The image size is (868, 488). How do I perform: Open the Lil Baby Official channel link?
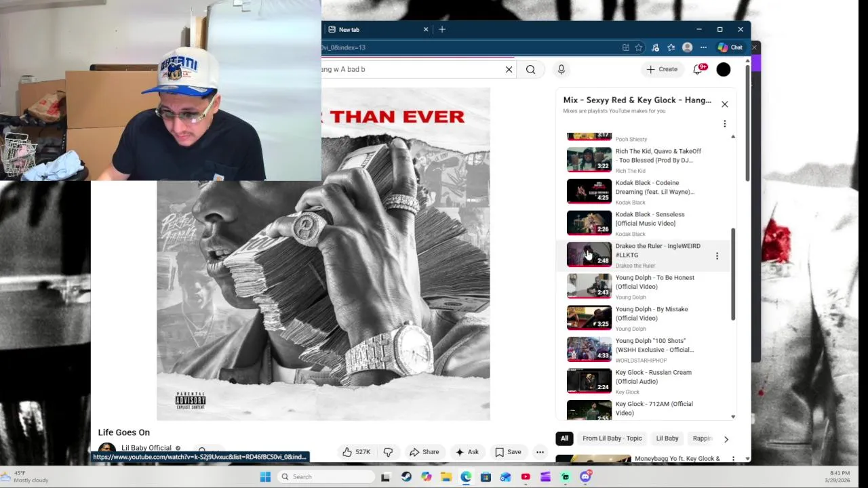click(x=146, y=448)
